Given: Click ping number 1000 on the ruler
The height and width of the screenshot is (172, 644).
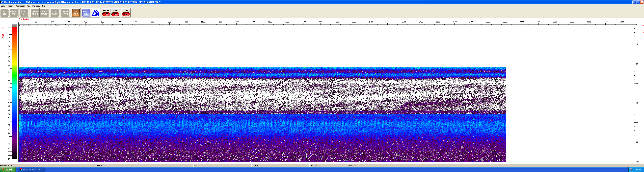Looking at the screenshot, I should [x=186, y=22].
